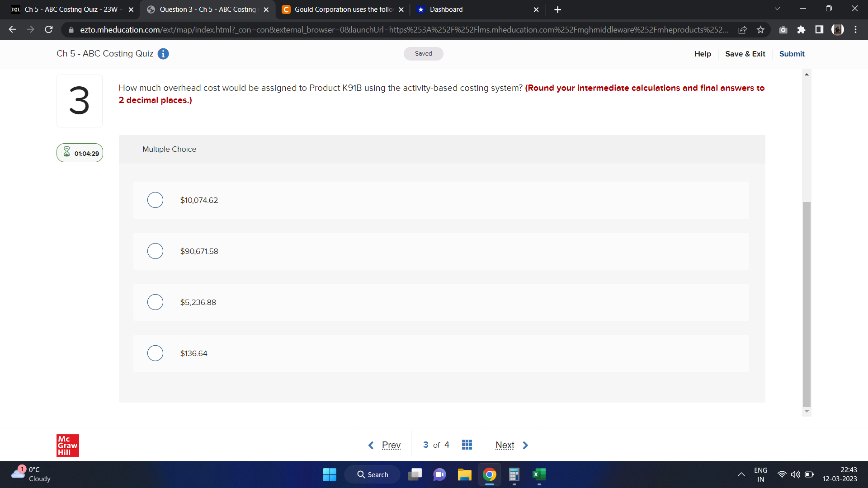Select the $10,074.62 answer option
The height and width of the screenshot is (488, 868).
pos(155,200)
